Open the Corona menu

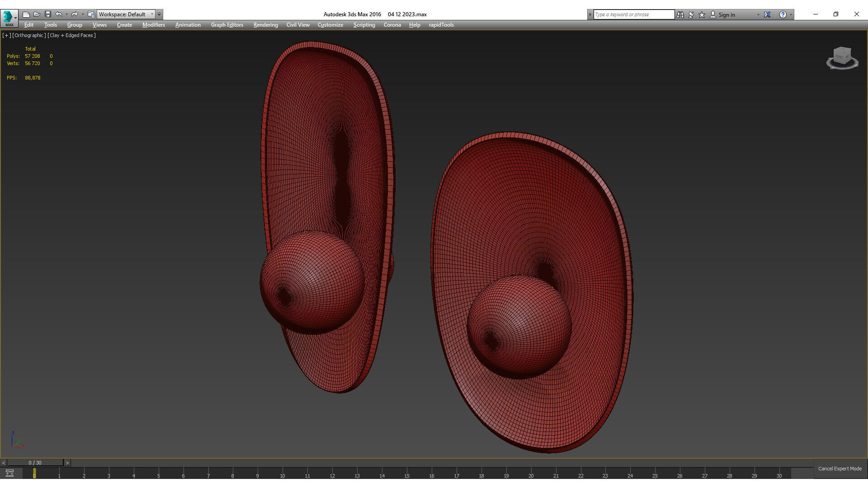[392, 25]
